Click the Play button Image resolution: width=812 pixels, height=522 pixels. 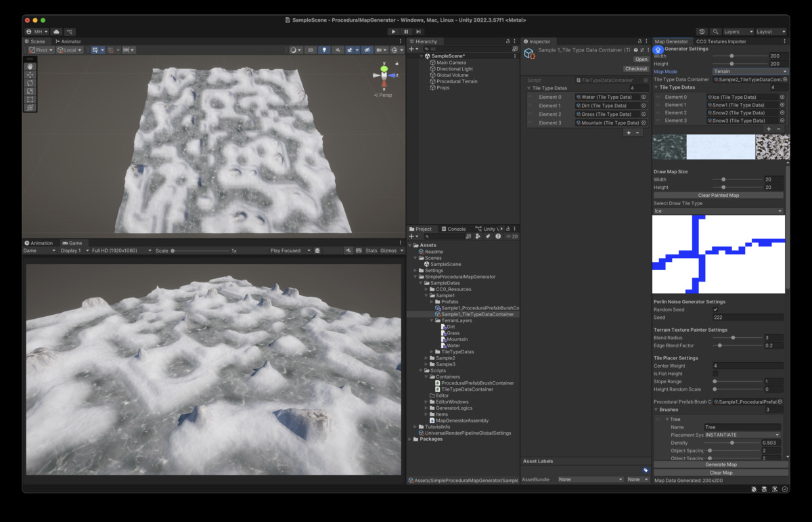pyautogui.click(x=393, y=31)
